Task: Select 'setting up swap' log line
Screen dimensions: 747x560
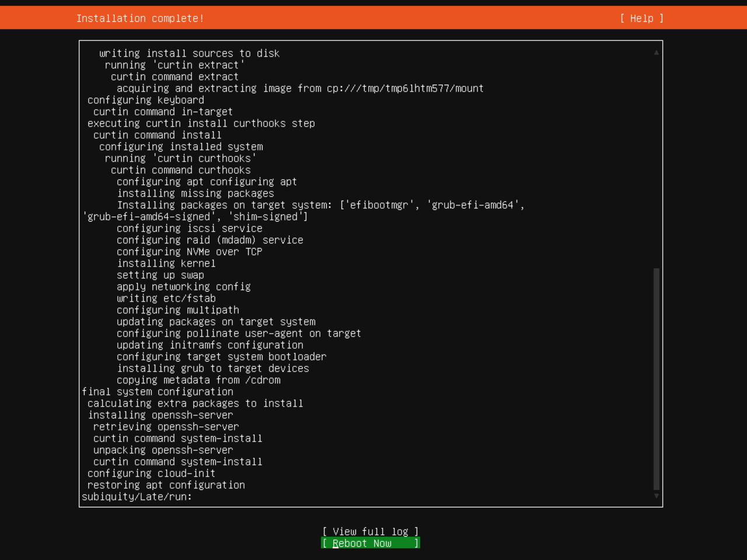Action: pyautogui.click(x=160, y=275)
